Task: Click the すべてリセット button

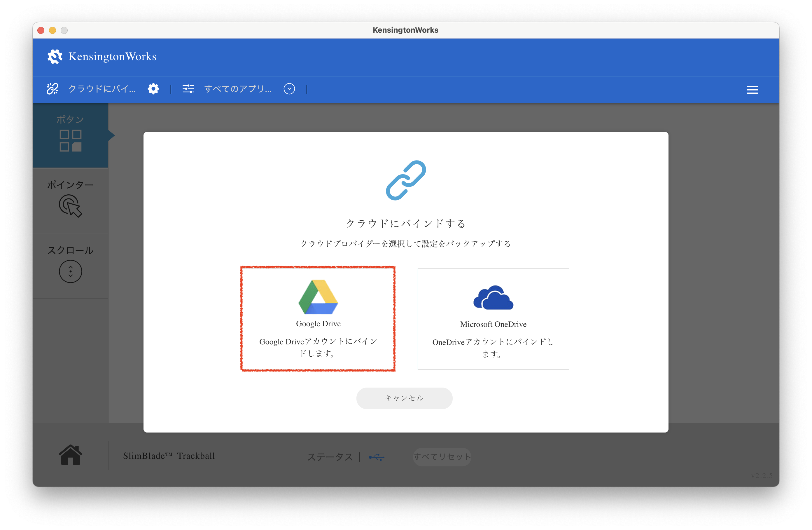Action: coord(442,456)
